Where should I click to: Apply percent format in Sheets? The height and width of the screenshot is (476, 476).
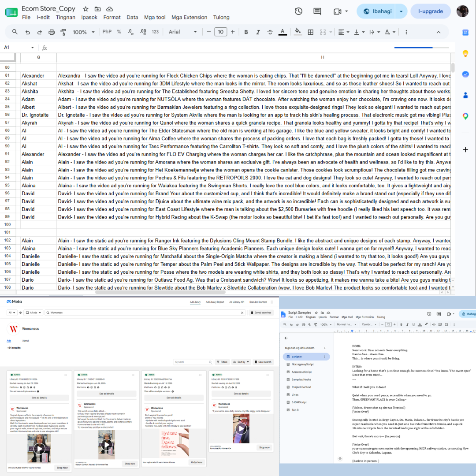tap(119, 32)
